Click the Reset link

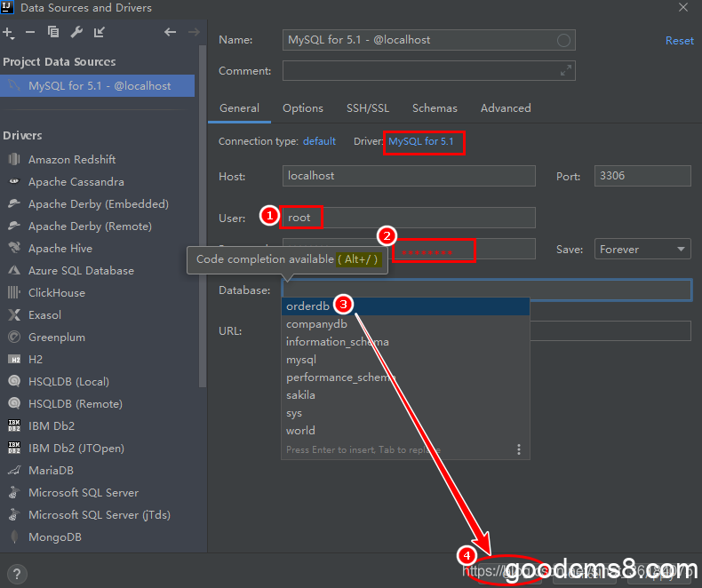point(679,41)
